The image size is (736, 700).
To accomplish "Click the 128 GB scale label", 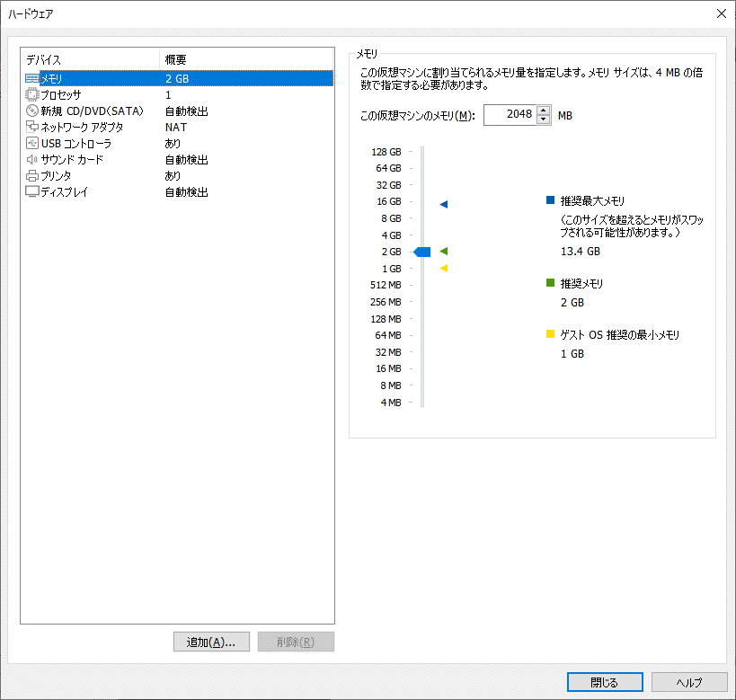I will pyautogui.click(x=386, y=152).
